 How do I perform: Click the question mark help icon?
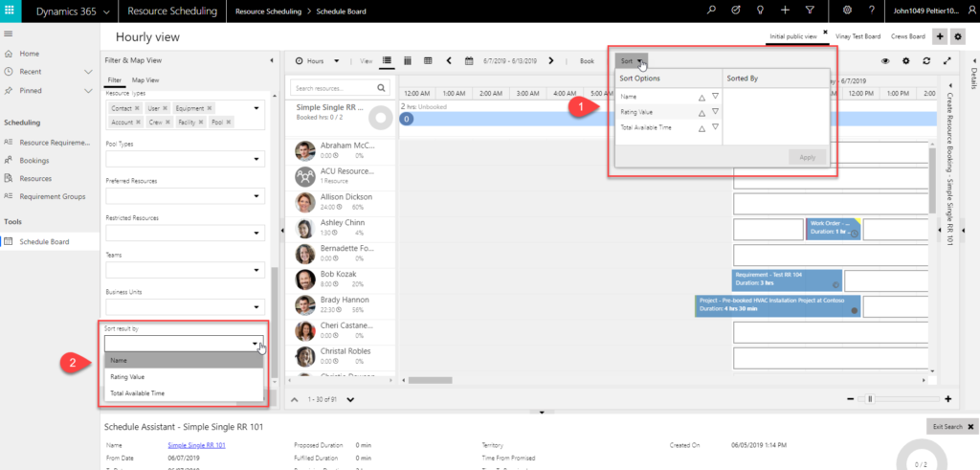[x=871, y=10]
